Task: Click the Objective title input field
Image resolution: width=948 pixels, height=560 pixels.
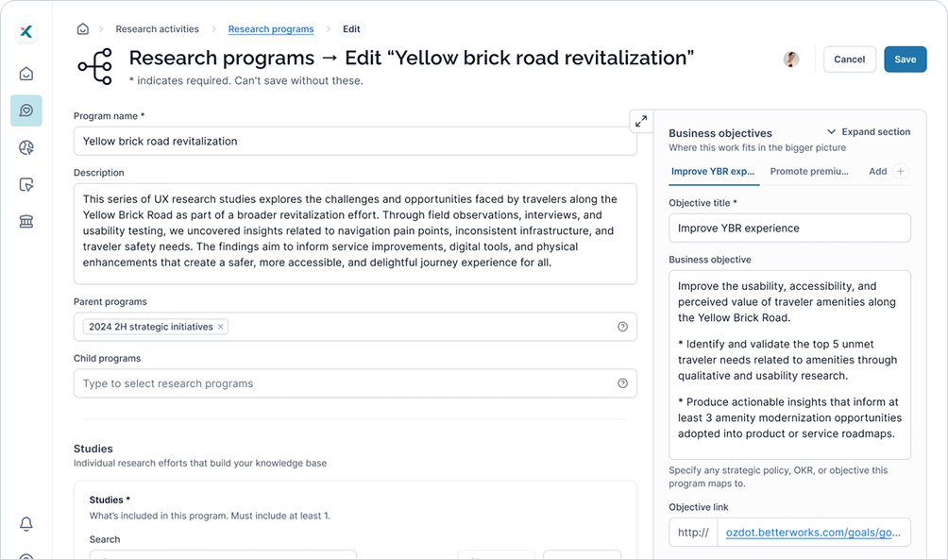Action: 789,228
